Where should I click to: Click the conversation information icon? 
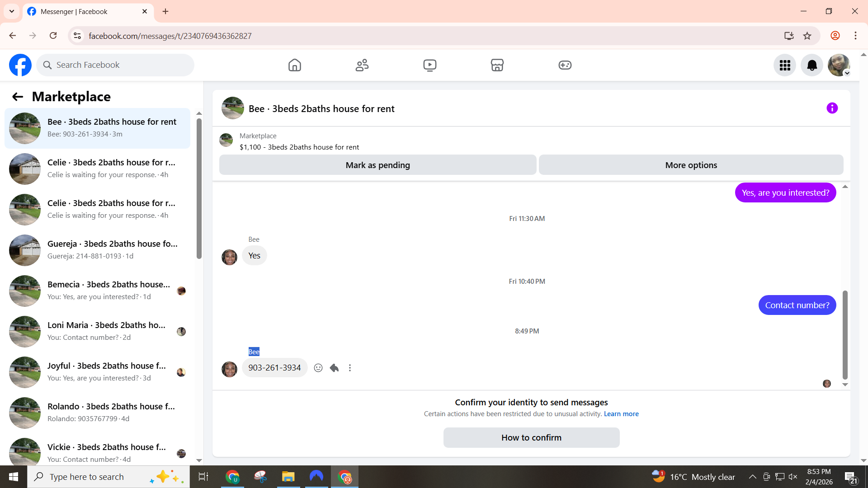pyautogui.click(x=832, y=108)
